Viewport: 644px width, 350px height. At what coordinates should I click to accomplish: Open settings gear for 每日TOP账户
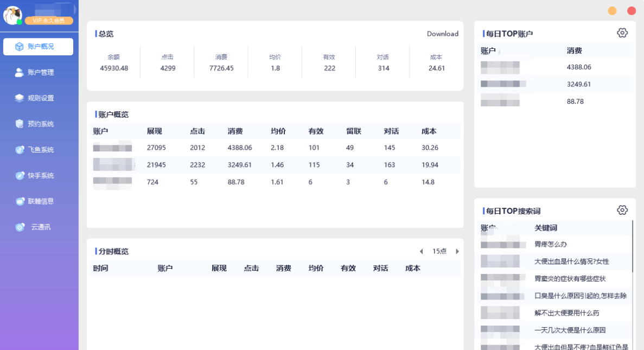622,33
